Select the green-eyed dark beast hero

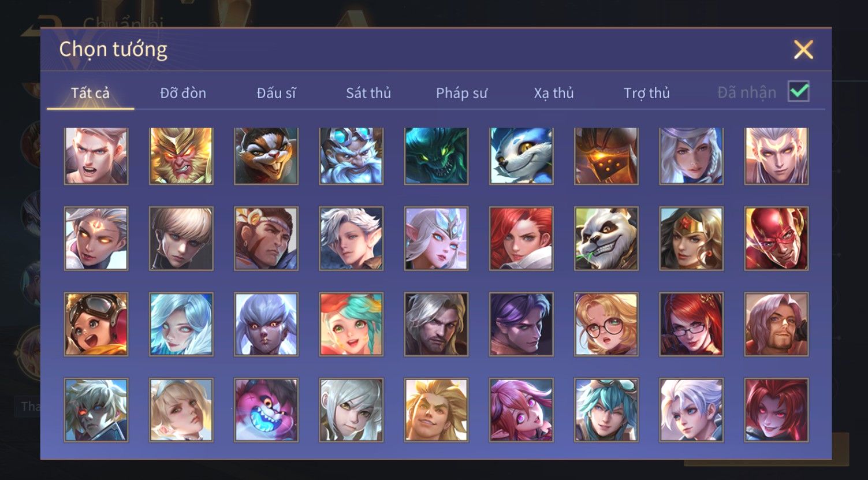click(436, 155)
